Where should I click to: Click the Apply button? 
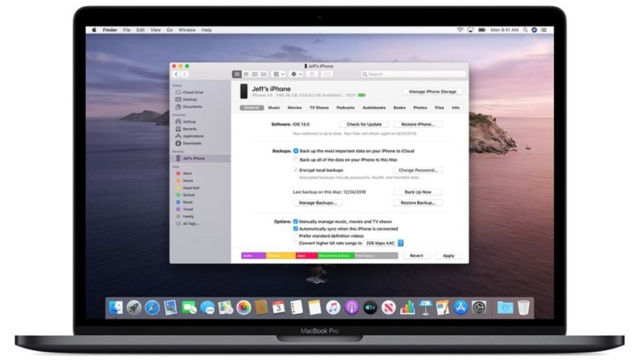pyautogui.click(x=448, y=256)
